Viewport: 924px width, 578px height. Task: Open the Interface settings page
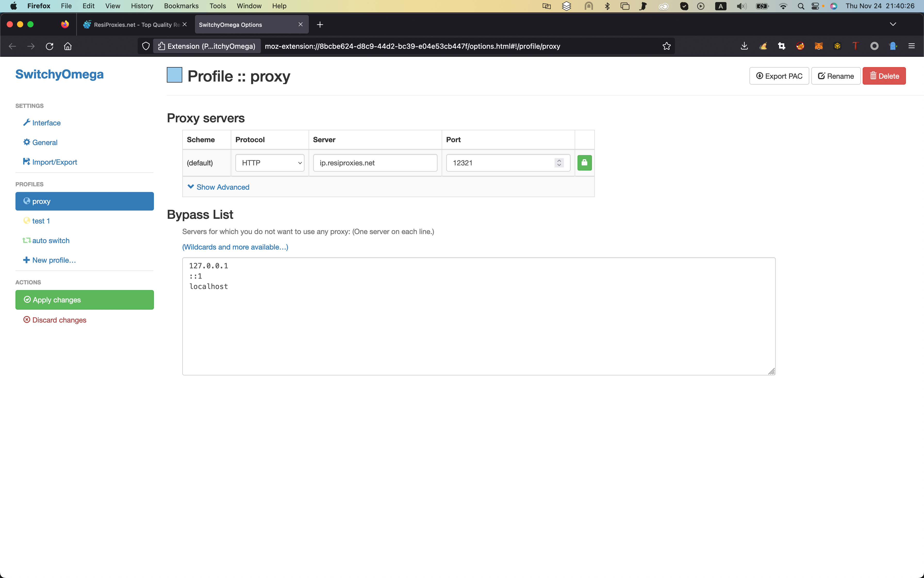click(x=42, y=123)
